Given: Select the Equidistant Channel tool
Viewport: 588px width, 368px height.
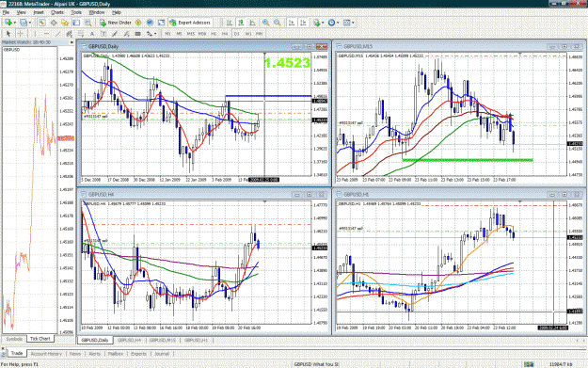Looking at the screenshot, I should tap(69, 34).
